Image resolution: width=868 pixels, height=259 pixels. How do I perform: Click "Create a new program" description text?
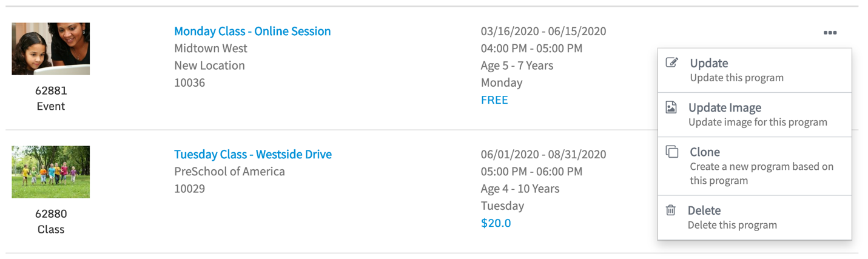tap(761, 167)
